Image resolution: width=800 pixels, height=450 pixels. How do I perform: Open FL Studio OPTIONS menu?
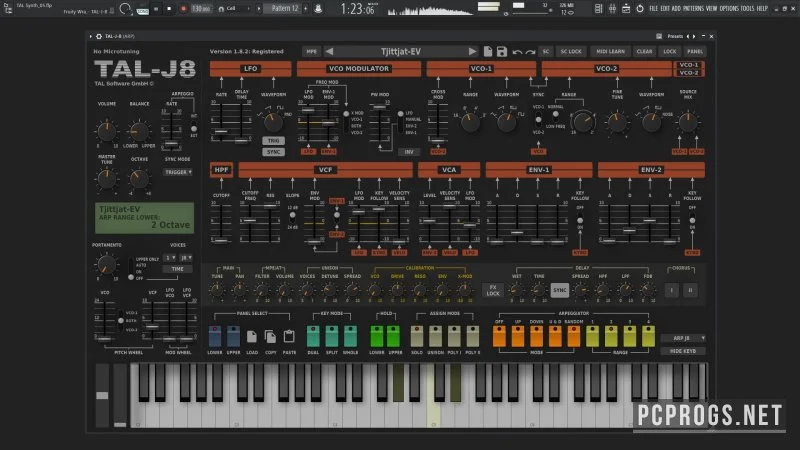coord(729,9)
